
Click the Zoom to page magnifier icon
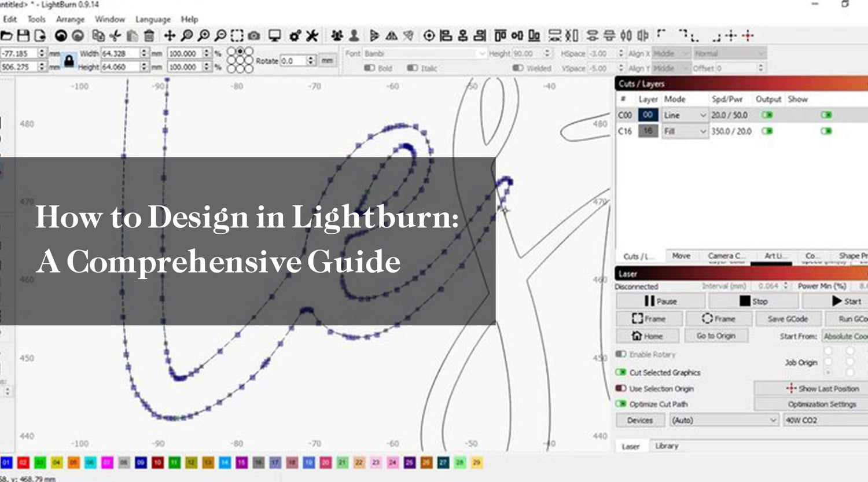pyautogui.click(x=186, y=36)
